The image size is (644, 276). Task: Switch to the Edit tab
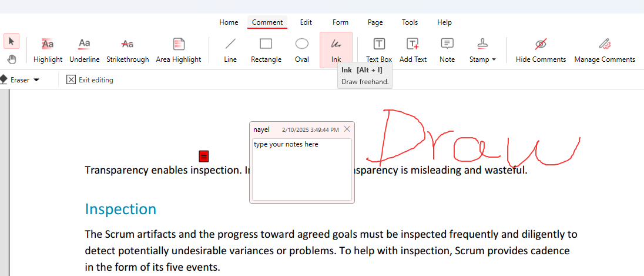306,22
